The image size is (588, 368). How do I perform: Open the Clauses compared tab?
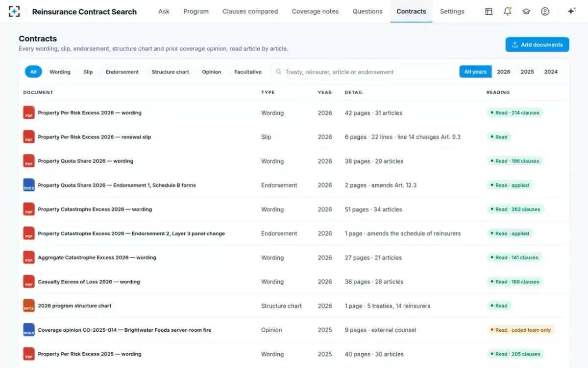(250, 11)
